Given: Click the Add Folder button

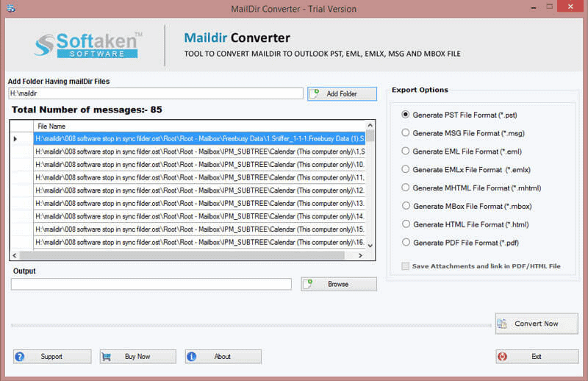Looking at the screenshot, I should click(x=342, y=94).
